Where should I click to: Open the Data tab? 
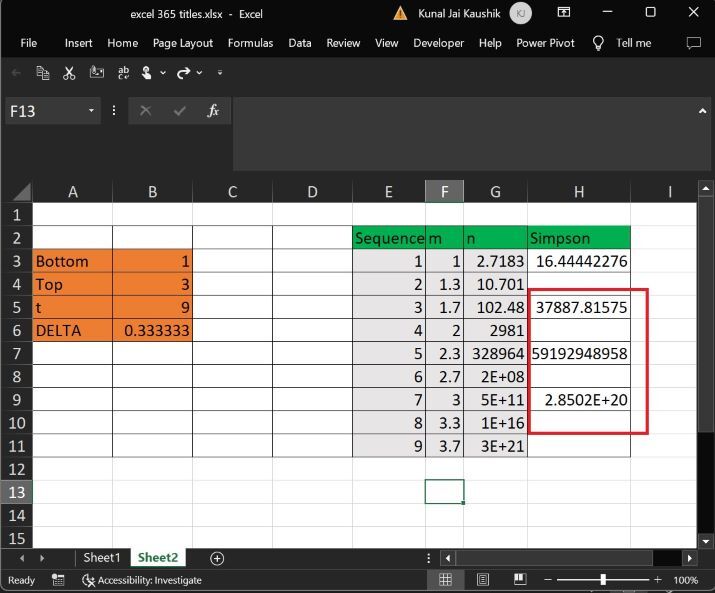point(300,43)
